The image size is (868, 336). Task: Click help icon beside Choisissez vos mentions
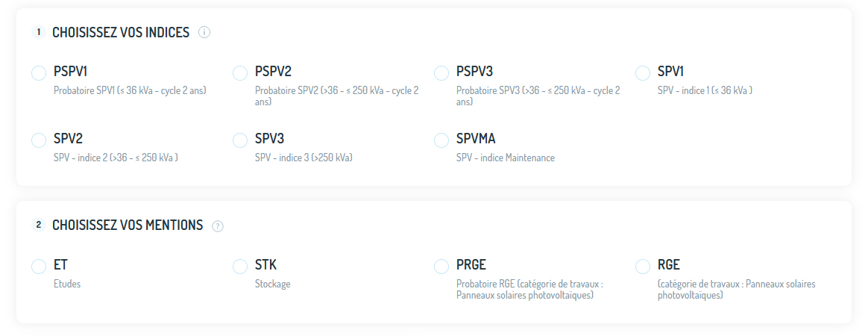pos(218,225)
